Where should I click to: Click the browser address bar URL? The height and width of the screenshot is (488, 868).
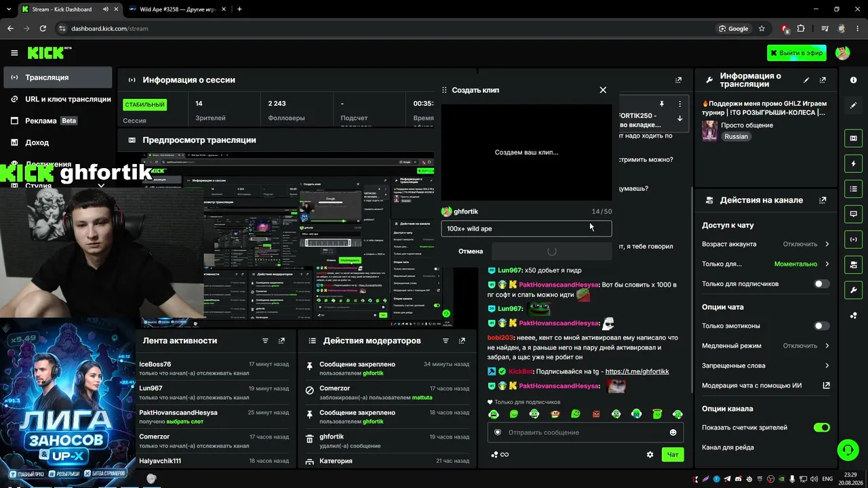pos(109,28)
